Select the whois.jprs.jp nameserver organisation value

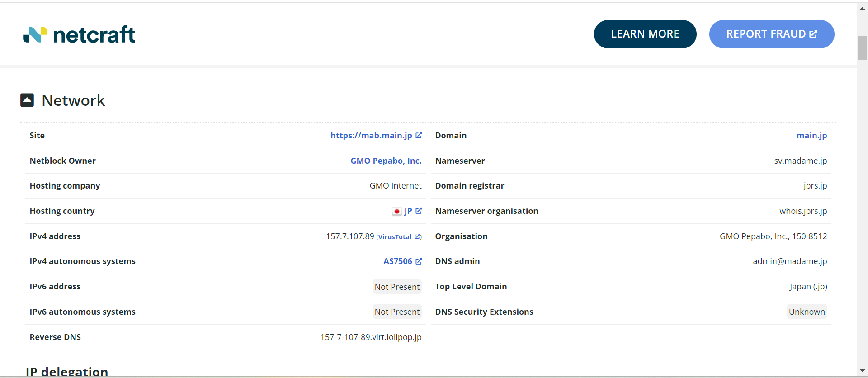click(803, 211)
